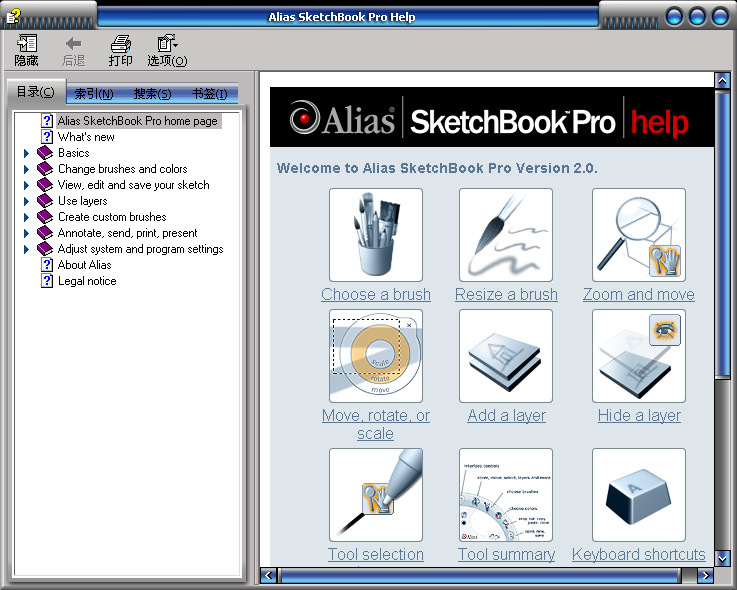Follow the Choose a brush link
This screenshot has width=737, height=590.
[x=376, y=294]
